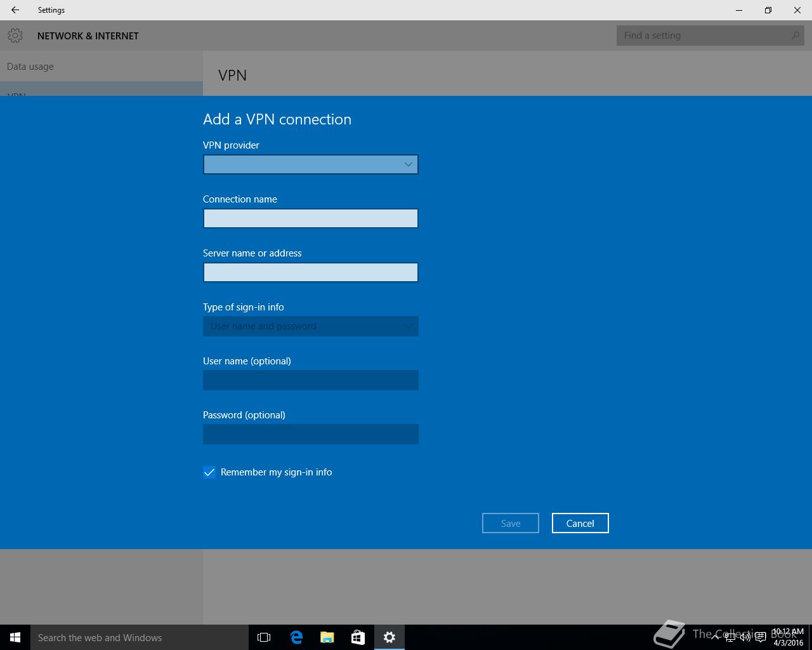Click the Connection name field

tap(311, 218)
